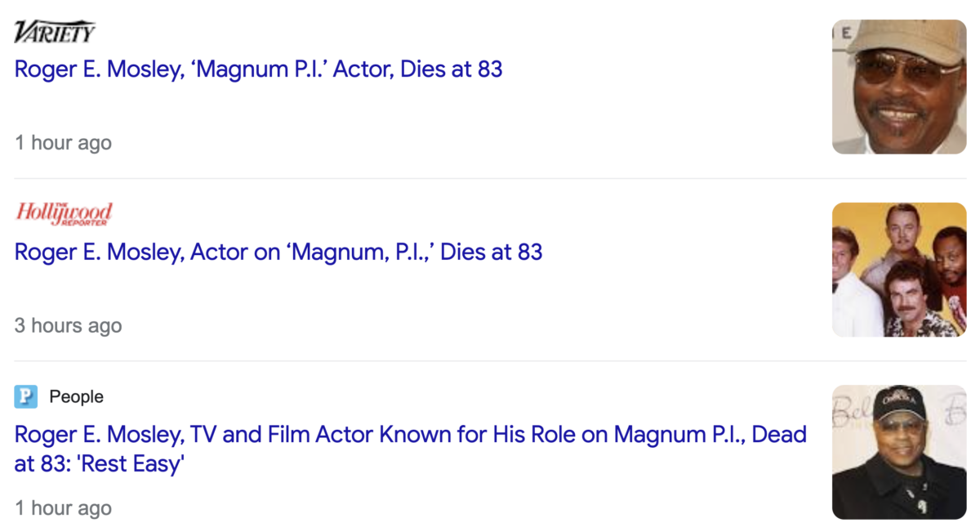Select the People source name label
The width and height of the screenshot is (980, 532).
pyautogui.click(x=76, y=397)
